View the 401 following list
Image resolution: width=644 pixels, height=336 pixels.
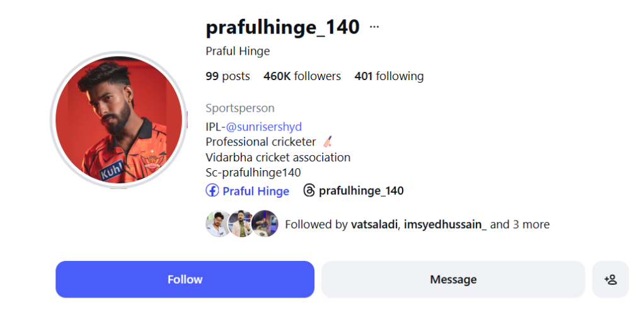389,76
